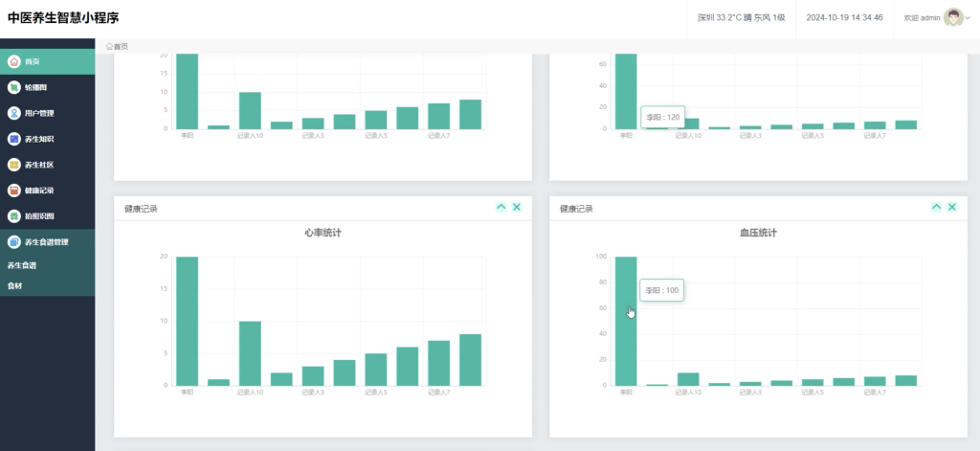Screen dimensions: 980x451
Task: Click the 拍照识图 photo recognition icon
Action: (14, 215)
